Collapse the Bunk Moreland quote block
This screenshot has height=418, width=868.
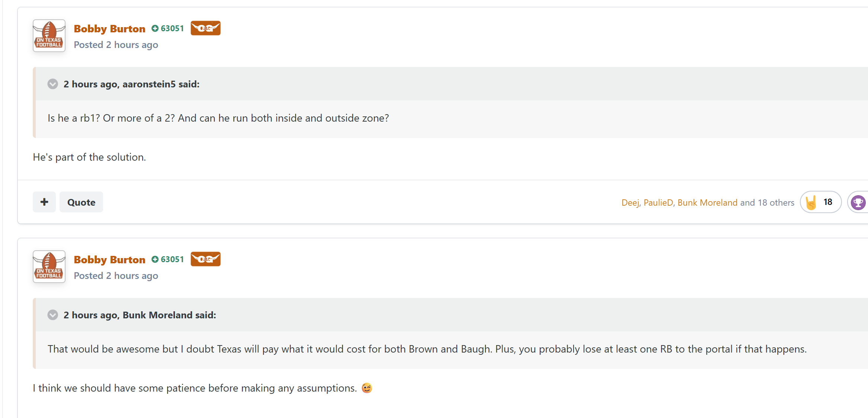[x=53, y=315]
